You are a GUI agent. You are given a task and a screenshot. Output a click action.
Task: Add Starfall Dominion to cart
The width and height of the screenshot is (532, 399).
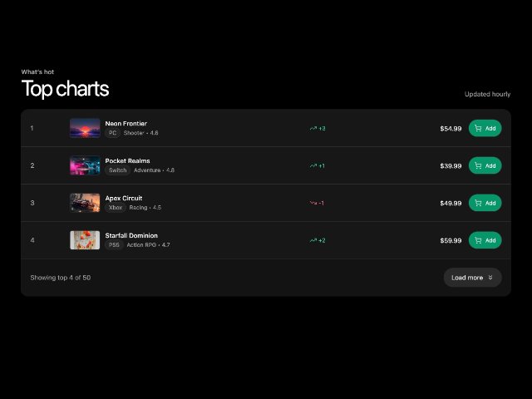(485, 240)
